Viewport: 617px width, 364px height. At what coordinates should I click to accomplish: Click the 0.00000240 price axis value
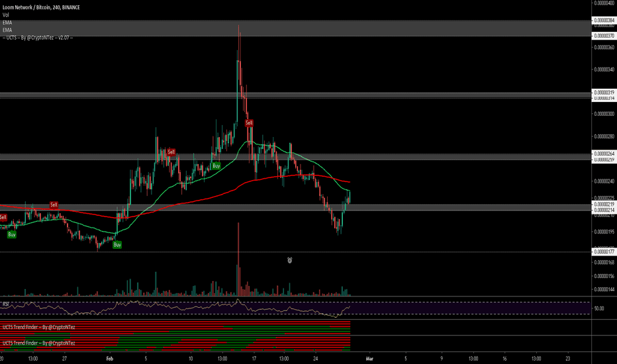click(604, 181)
